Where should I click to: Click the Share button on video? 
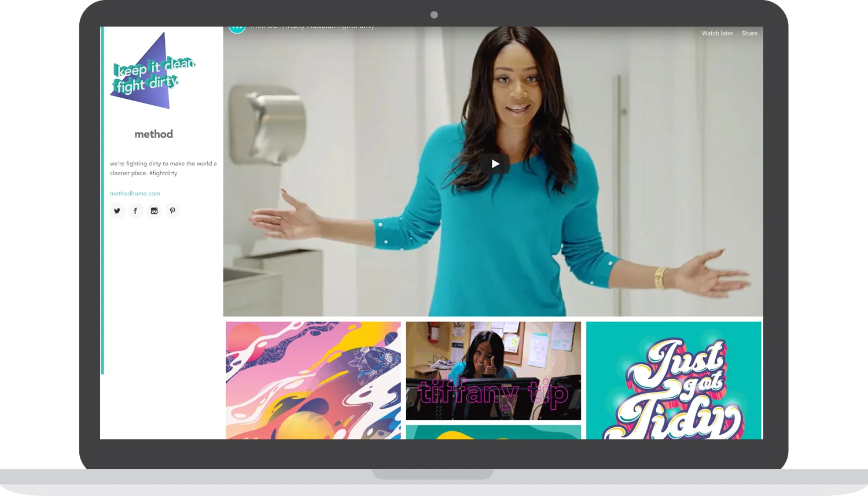click(x=749, y=34)
